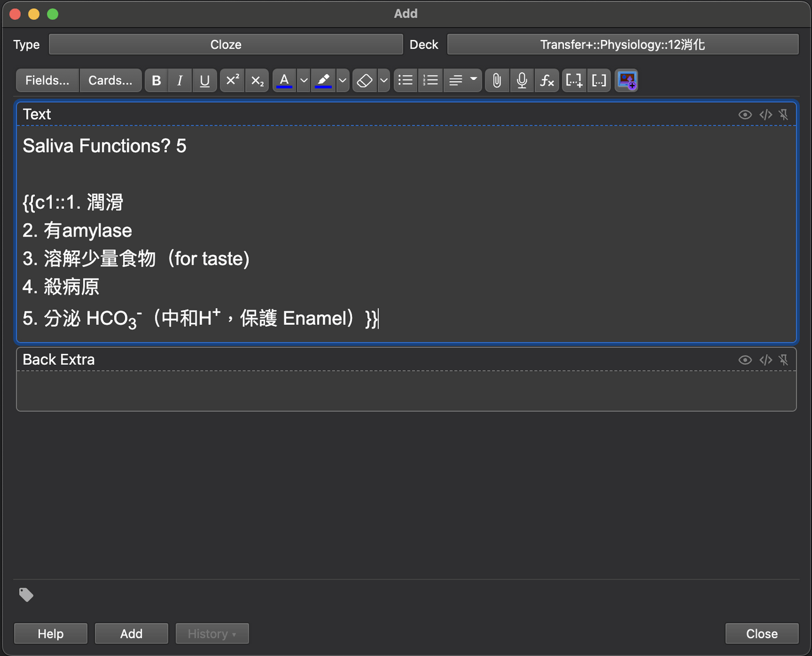Viewport: 812px width, 656px height.
Task: Open the Cloze note type selector
Action: tap(226, 44)
